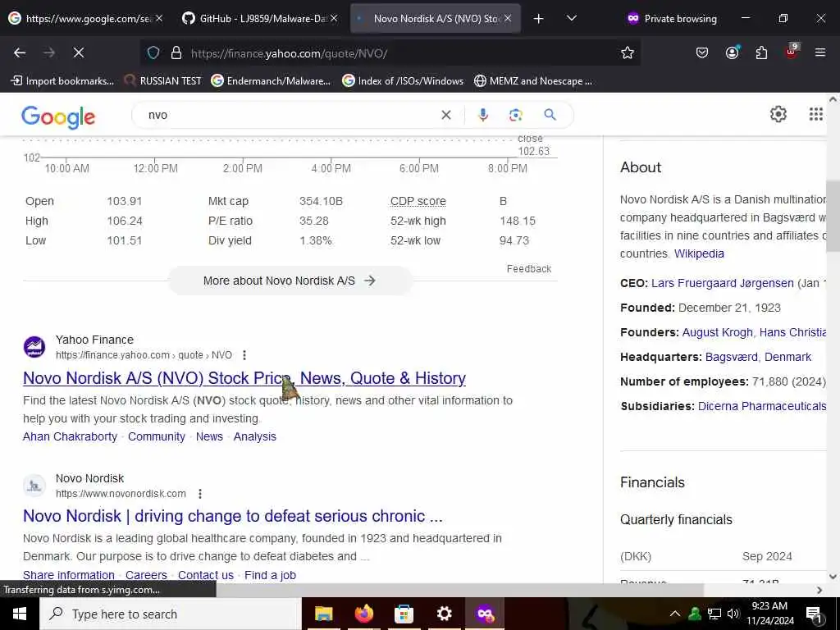The height and width of the screenshot is (630, 840).
Task: Click the uBlock extension icon with badge
Action: [792, 52]
